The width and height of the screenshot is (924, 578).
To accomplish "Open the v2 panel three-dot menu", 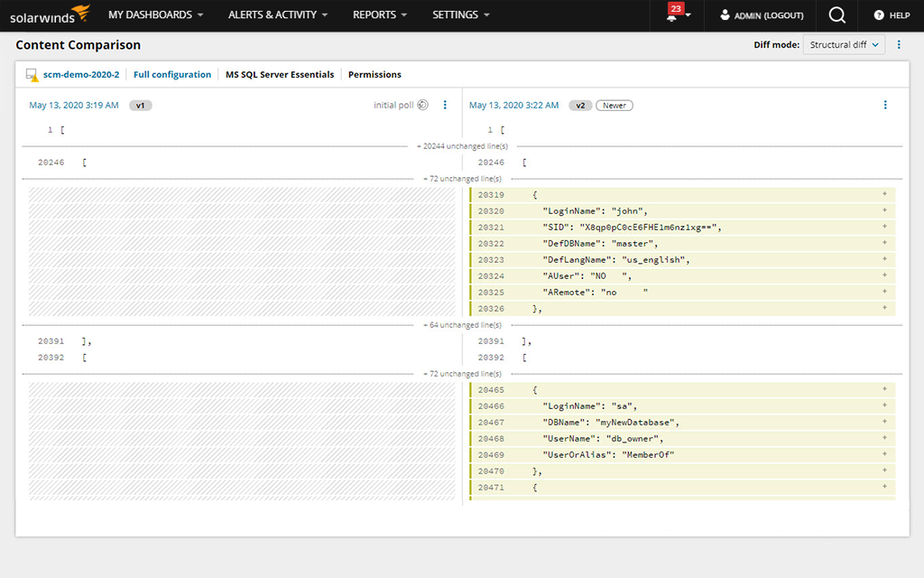I will [x=883, y=105].
